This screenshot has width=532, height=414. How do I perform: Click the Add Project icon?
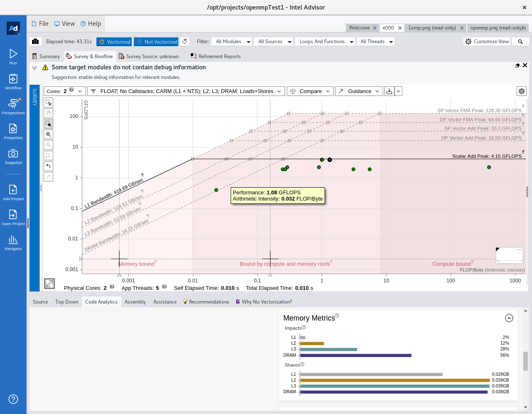tap(13, 192)
